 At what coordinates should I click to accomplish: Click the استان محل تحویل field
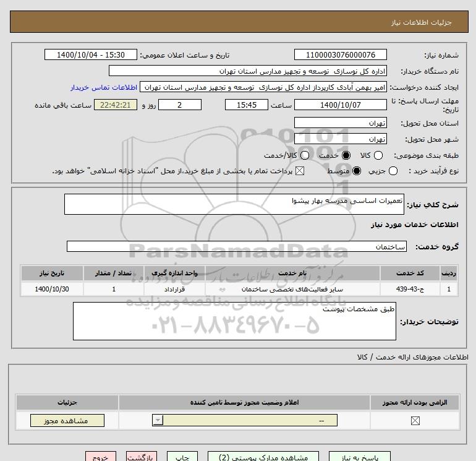coord(340,123)
